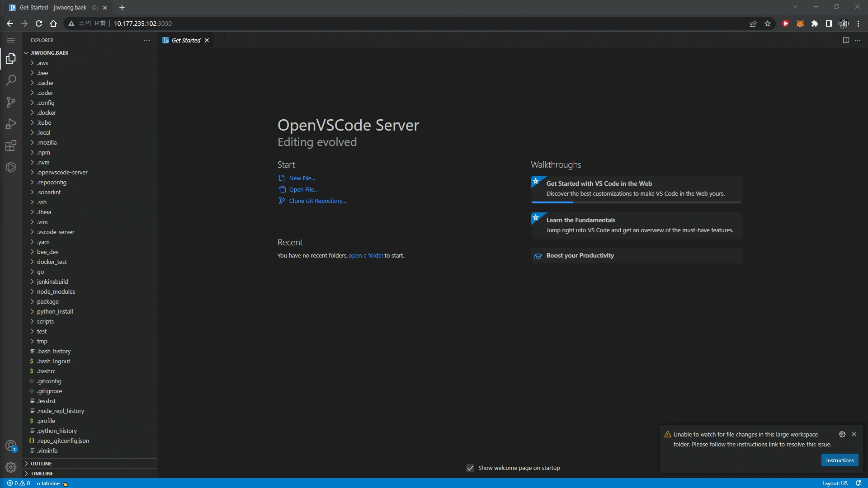Open editor more actions ellipsis menu
Image resolution: width=868 pixels, height=488 pixels.
858,40
